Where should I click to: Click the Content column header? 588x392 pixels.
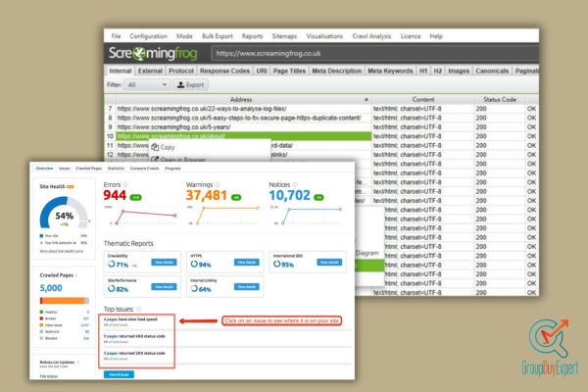click(423, 99)
